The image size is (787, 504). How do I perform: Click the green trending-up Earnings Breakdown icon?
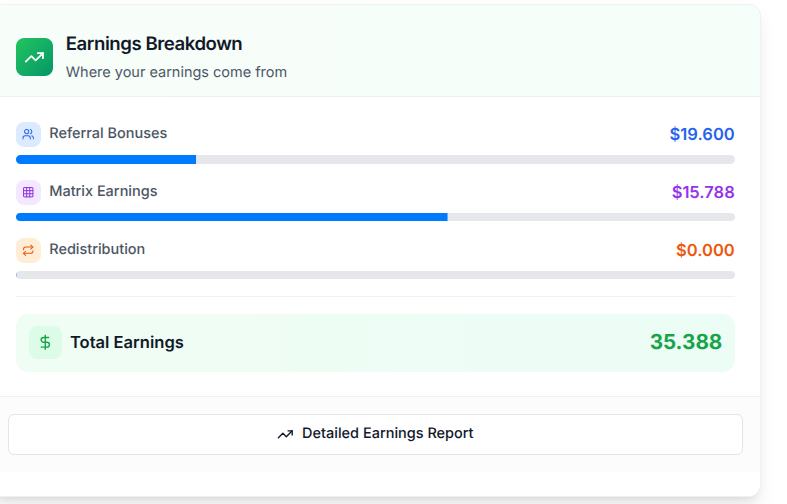[34, 57]
